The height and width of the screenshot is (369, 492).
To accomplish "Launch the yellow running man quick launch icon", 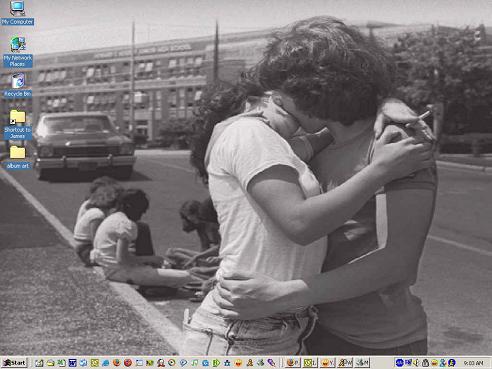I will pos(250,363).
